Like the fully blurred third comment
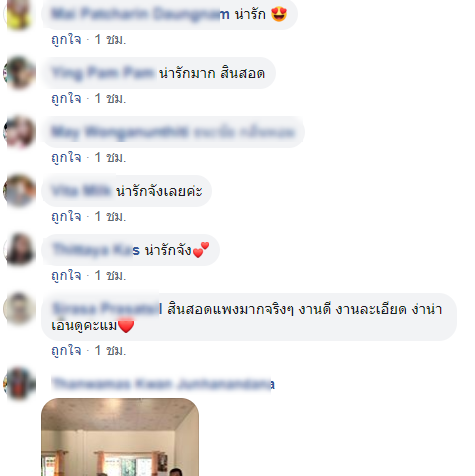The height and width of the screenshot is (476, 475). (x=66, y=158)
